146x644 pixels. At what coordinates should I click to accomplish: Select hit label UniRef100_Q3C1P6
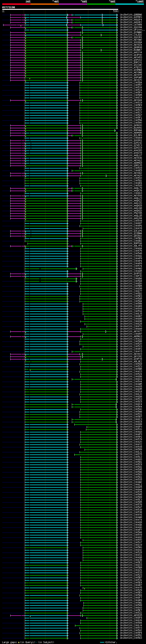tap(131, 231)
